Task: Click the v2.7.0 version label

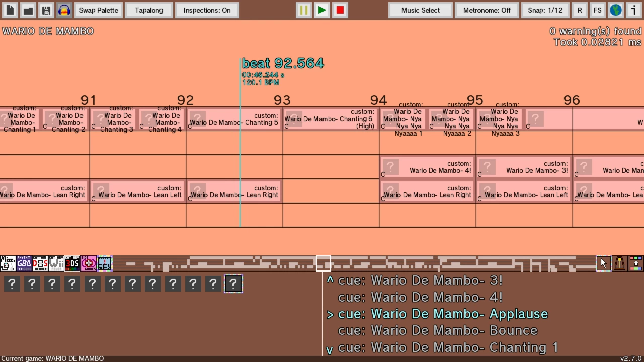Action: pos(631,358)
